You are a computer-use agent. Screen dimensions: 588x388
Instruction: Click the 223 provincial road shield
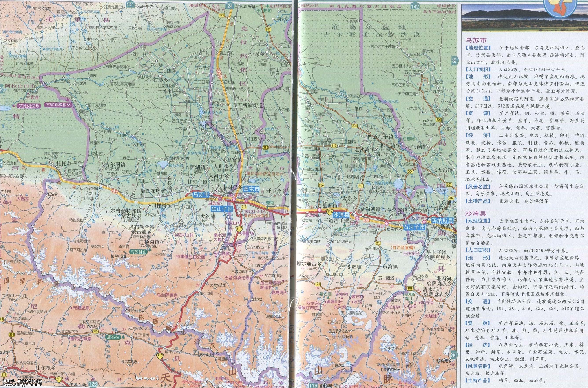click(x=378, y=243)
